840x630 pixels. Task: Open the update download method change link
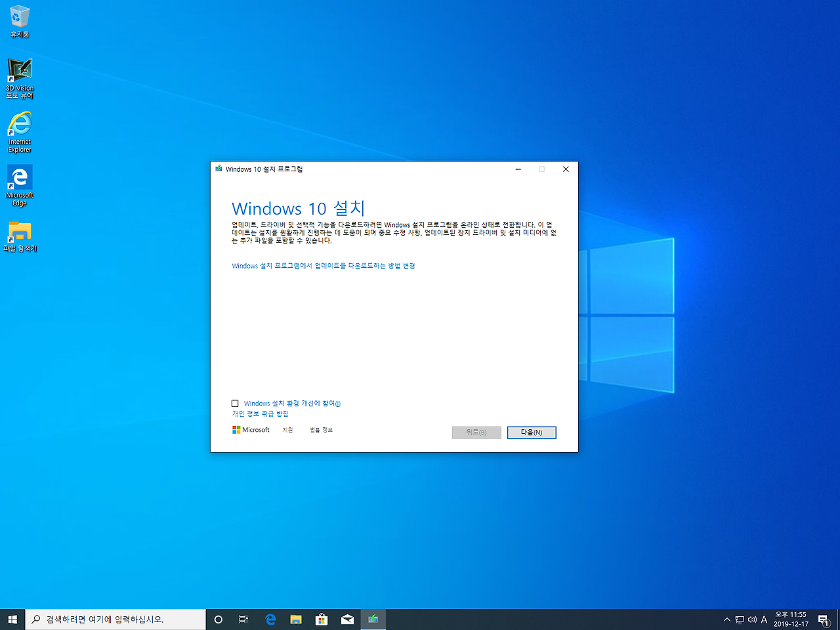(324, 266)
